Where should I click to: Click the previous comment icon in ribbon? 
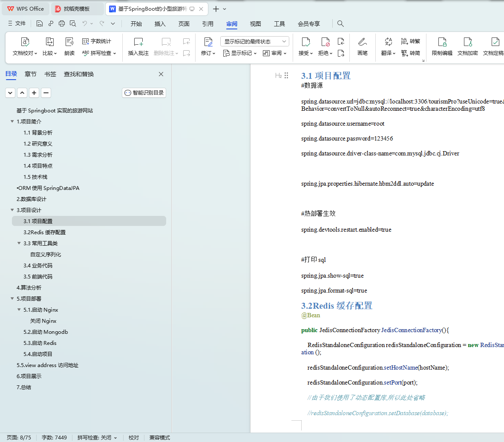pos(187,41)
